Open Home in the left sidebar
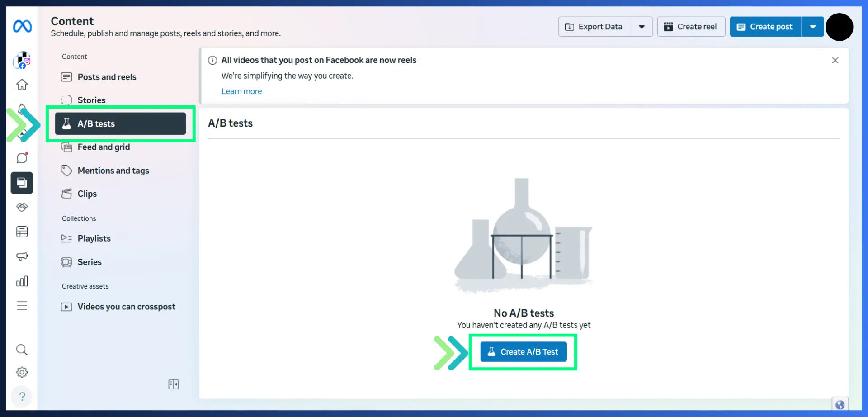Image resolution: width=868 pixels, height=417 pixels. click(22, 85)
